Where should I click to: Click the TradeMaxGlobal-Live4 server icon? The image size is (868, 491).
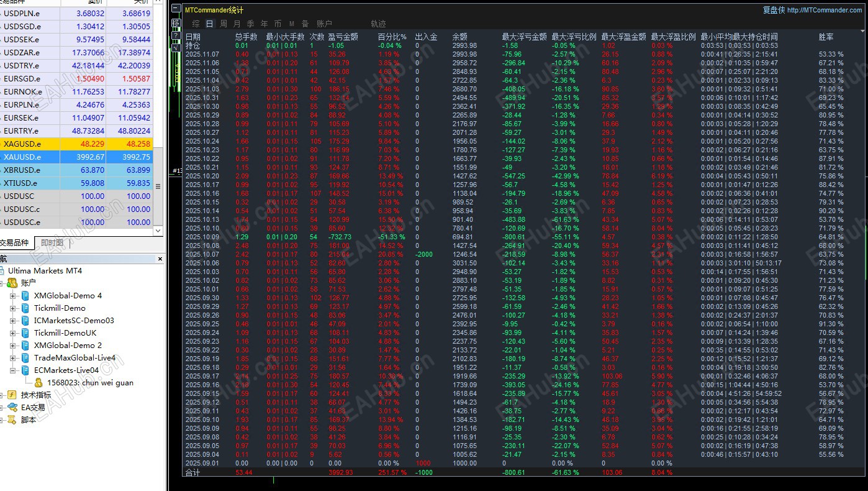point(25,358)
